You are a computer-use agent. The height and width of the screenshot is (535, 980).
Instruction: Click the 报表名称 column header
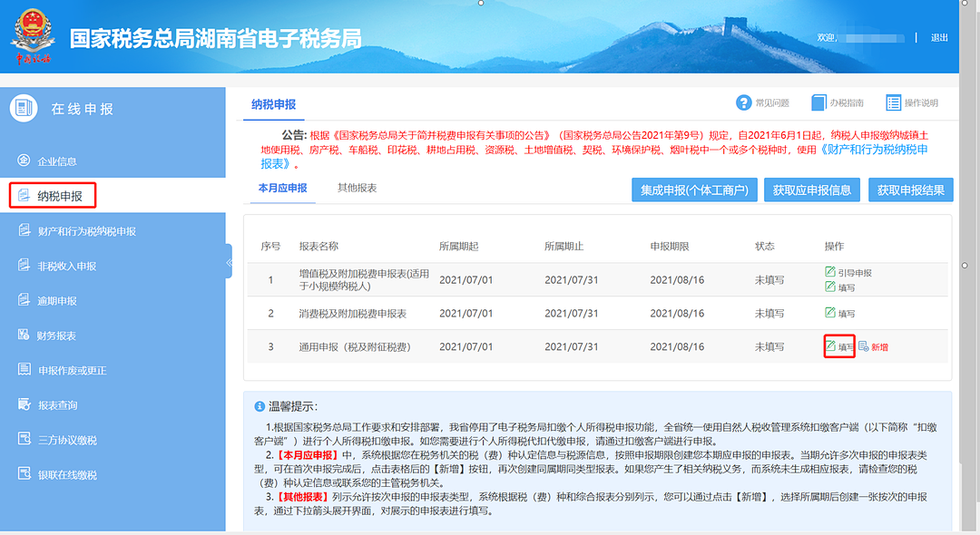318,246
